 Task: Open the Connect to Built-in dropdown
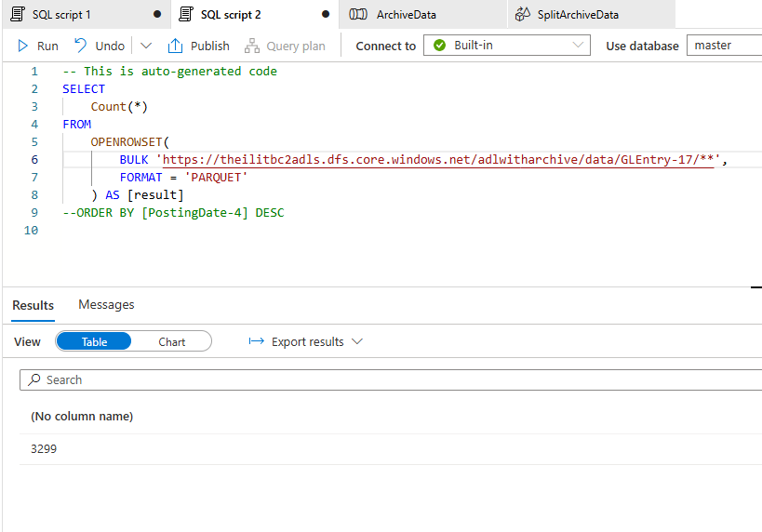(x=507, y=46)
